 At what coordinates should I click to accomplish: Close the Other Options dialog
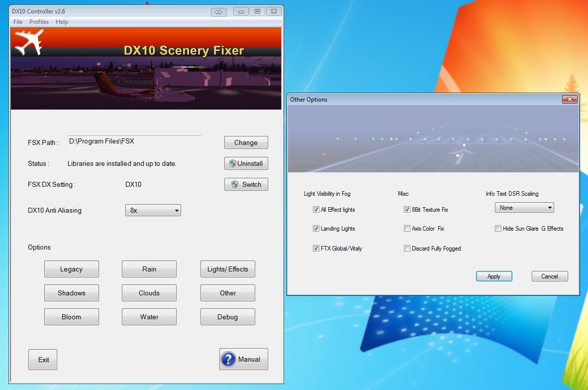[x=570, y=99]
